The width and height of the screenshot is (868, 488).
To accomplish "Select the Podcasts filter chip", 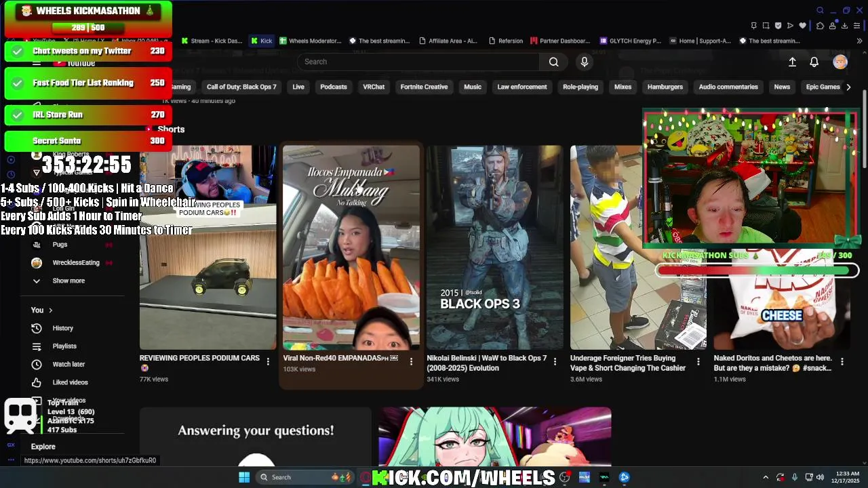I will [334, 87].
